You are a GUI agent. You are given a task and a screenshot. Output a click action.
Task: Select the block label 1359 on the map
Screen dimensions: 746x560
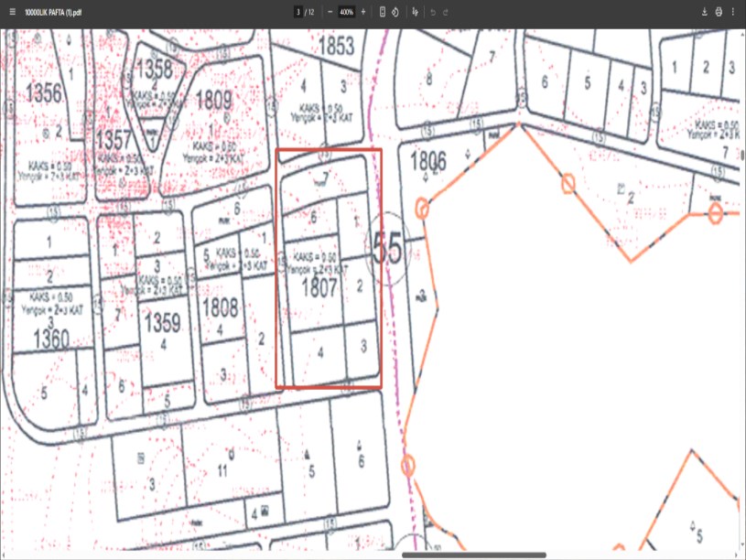tap(162, 323)
